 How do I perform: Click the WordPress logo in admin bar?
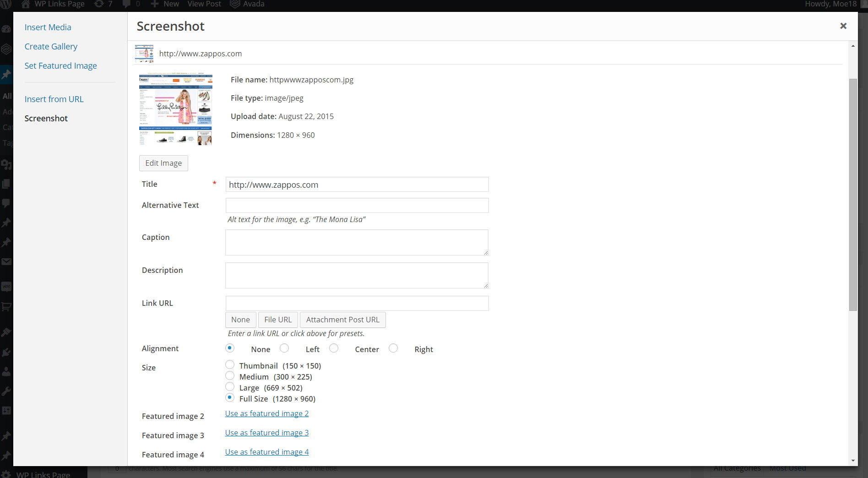click(x=6, y=4)
